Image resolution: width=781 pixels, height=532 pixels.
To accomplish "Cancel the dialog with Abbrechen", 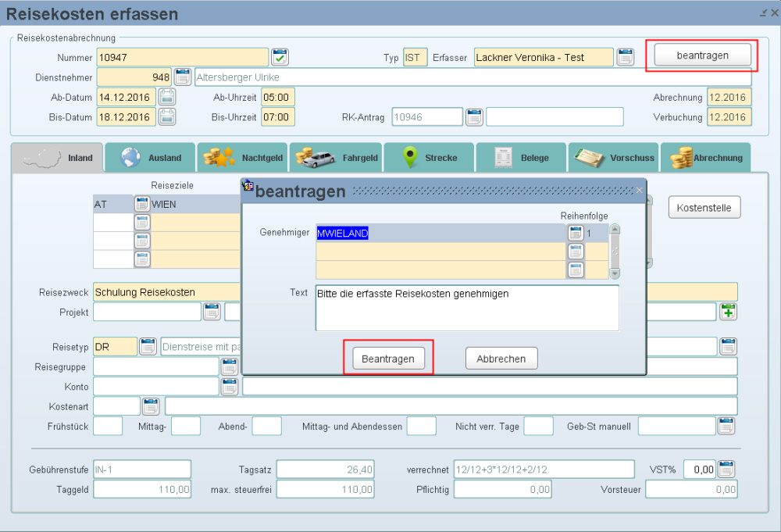I will pyautogui.click(x=501, y=359).
